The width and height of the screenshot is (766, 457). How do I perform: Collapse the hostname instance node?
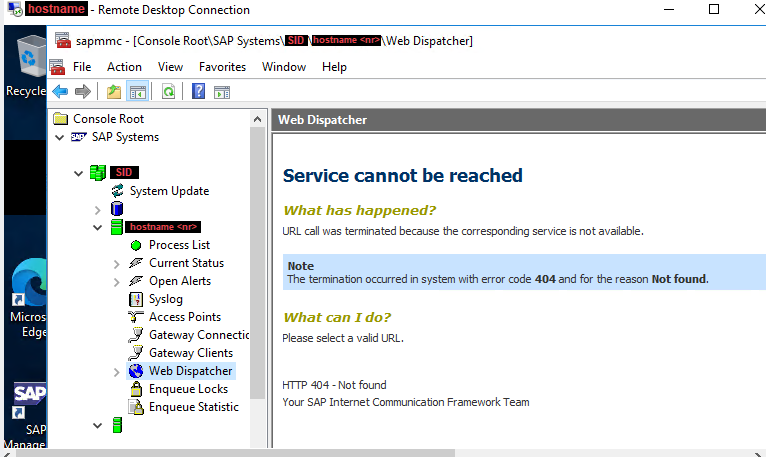(x=97, y=227)
